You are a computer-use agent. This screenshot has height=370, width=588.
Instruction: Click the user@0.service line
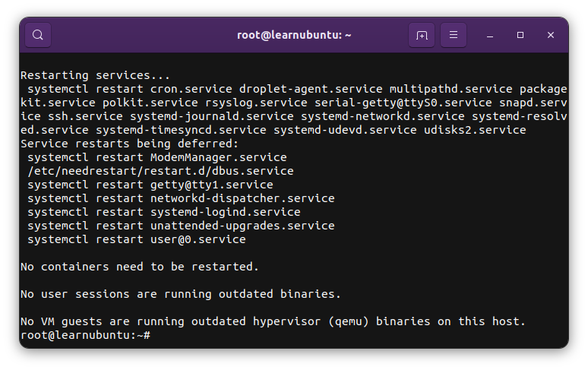137,239
